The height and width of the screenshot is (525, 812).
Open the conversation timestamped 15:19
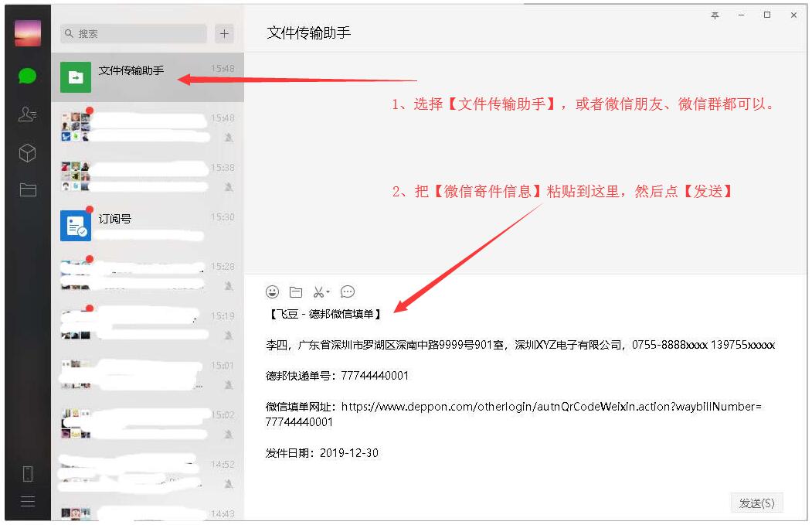[x=148, y=325]
